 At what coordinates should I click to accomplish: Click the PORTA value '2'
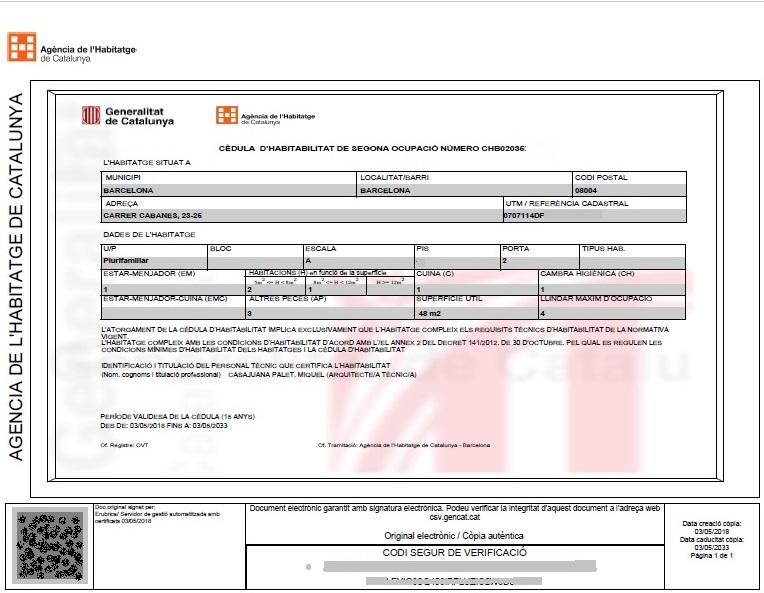pos(504,261)
